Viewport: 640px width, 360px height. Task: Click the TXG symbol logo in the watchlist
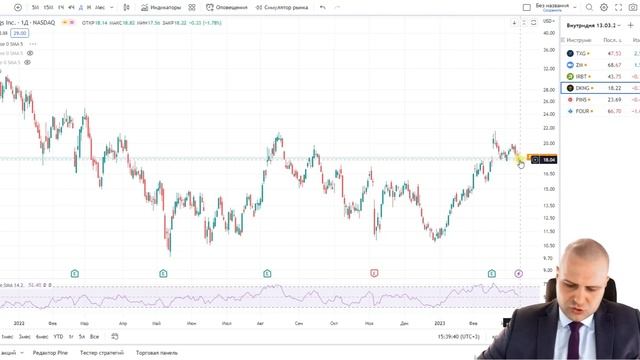(x=570, y=53)
